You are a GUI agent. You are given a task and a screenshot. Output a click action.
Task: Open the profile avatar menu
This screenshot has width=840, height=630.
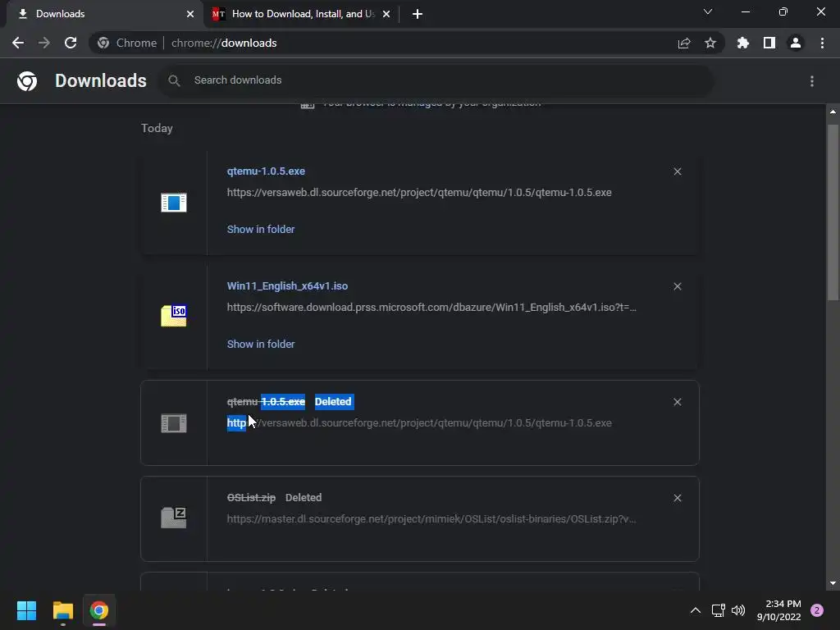pyautogui.click(x=796, y=43)
